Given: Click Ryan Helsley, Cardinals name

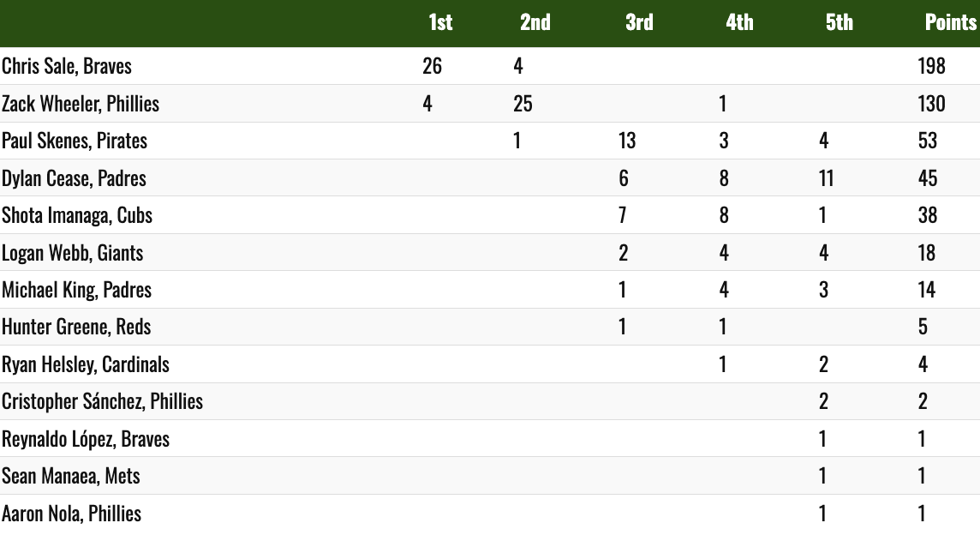Looking at the screenshot, I should click(86, 364).
